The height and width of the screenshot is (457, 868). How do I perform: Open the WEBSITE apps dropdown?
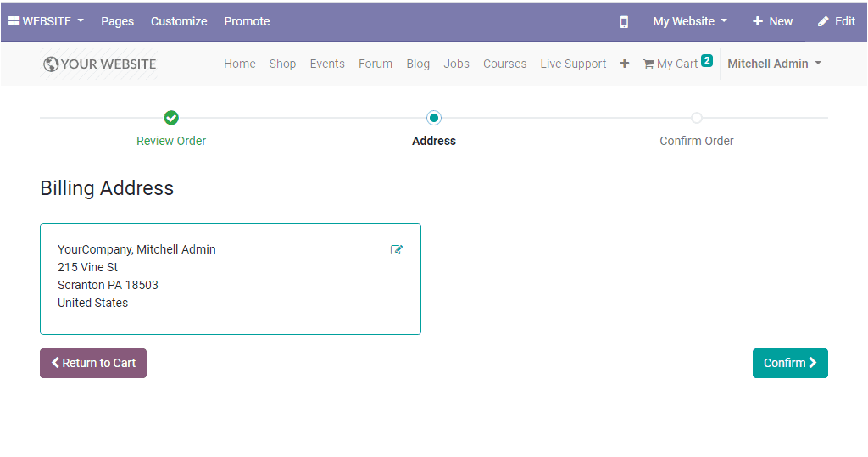[46, 21]
